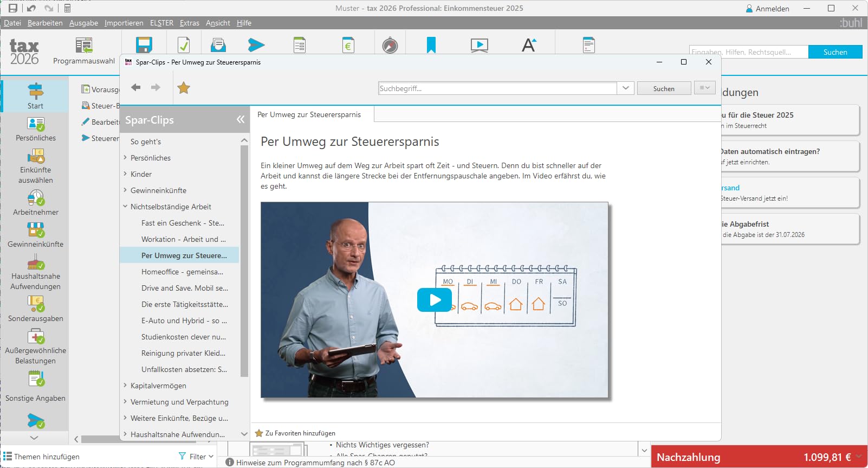Open the Suchbegriff dropdown arrow
The width and height of the screenshot is (868, 468).
626,88
